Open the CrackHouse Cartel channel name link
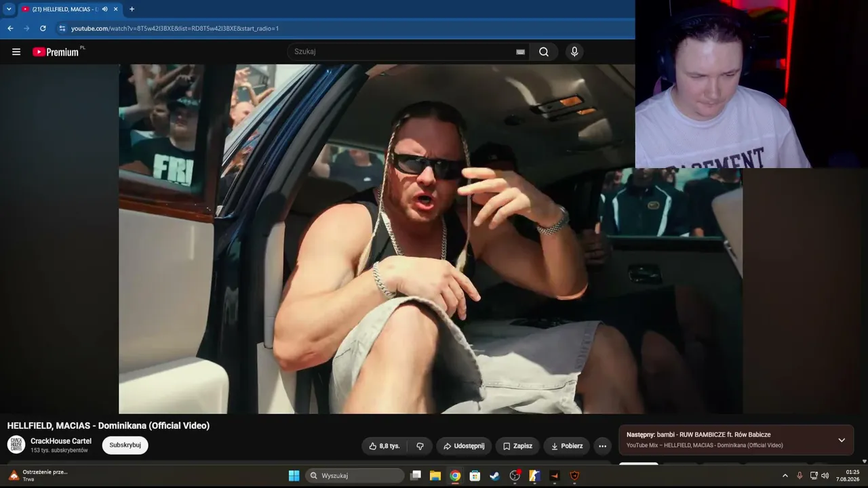Screen dimensions: 868x488 (61, 441)
